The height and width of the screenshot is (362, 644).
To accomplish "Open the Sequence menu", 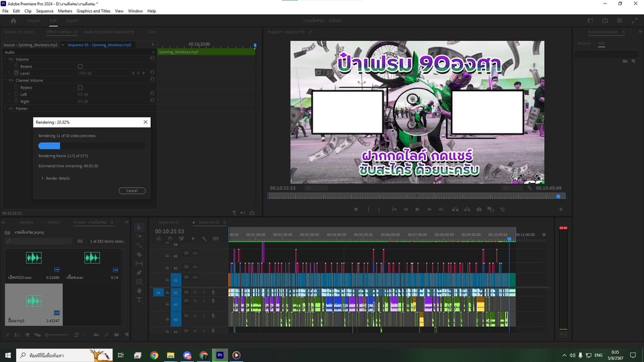I will pos(44,11).
